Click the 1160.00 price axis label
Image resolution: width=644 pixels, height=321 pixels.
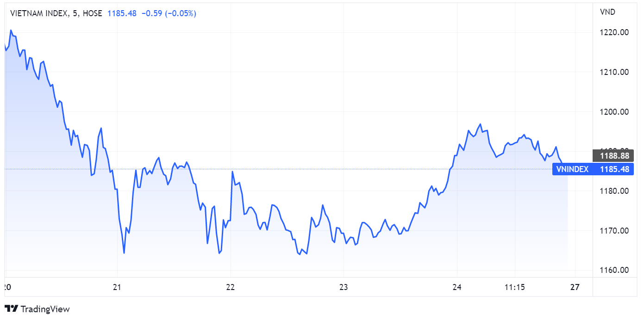pos(614,270)
